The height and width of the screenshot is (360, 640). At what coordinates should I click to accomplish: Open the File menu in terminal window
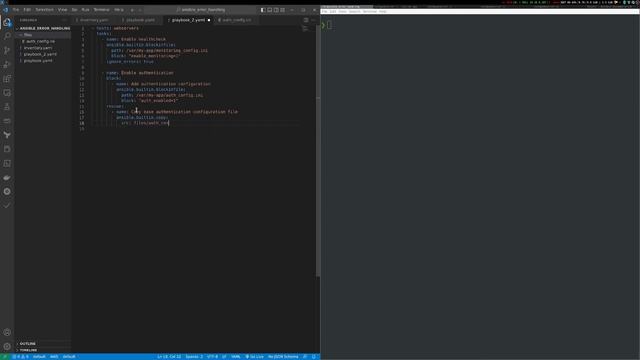[324, 11]
